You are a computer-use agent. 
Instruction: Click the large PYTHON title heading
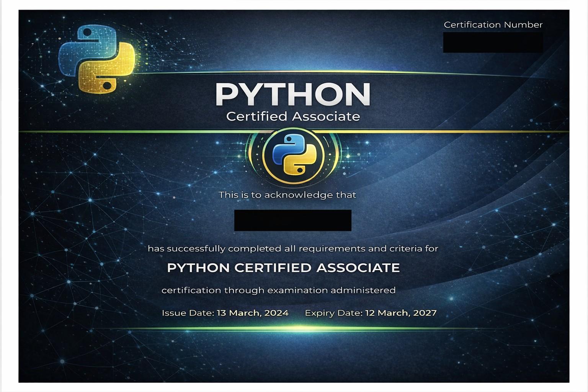pos(292,94)
